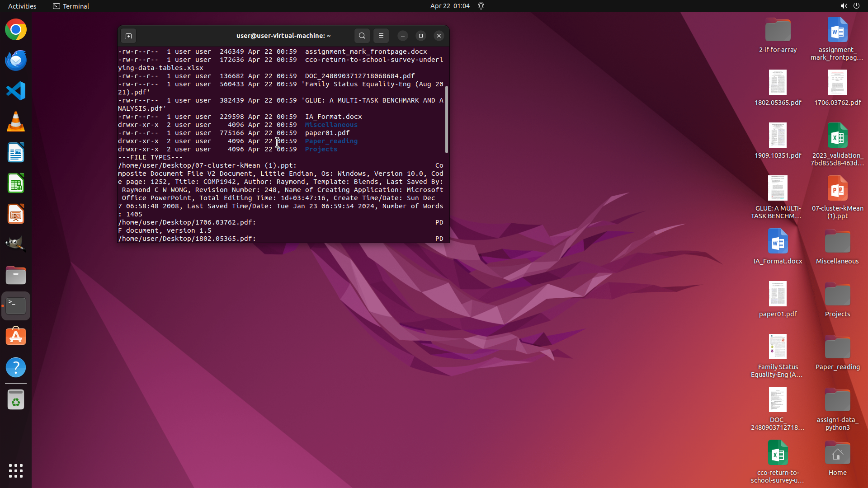Open LibreOffice Calc from dock
The image size is (868, 488).
point(16,183)
